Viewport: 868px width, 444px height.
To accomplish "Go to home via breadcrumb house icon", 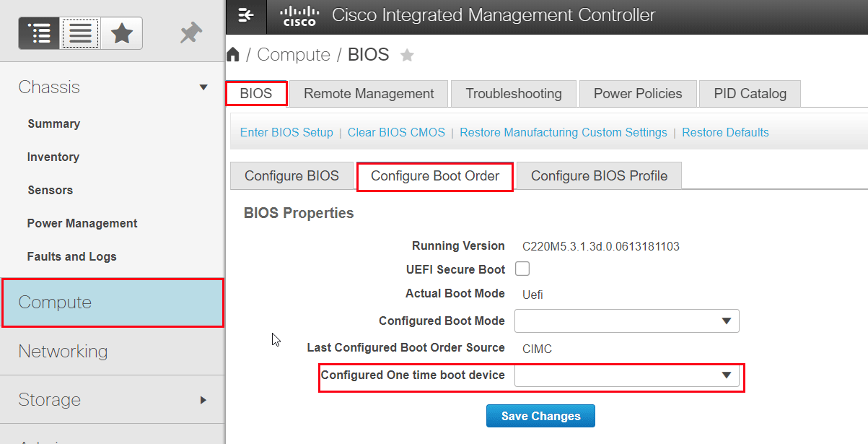I will click(x=233, y=55).
